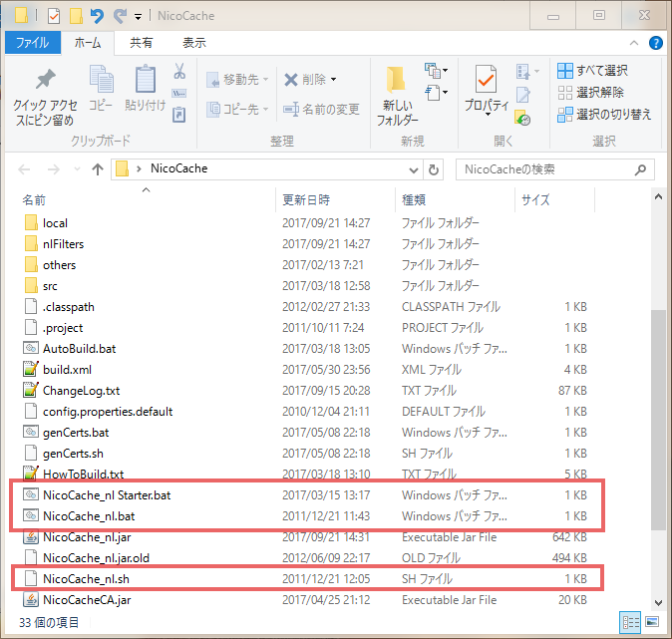Open Explorer help question mark

coord(656,43)
